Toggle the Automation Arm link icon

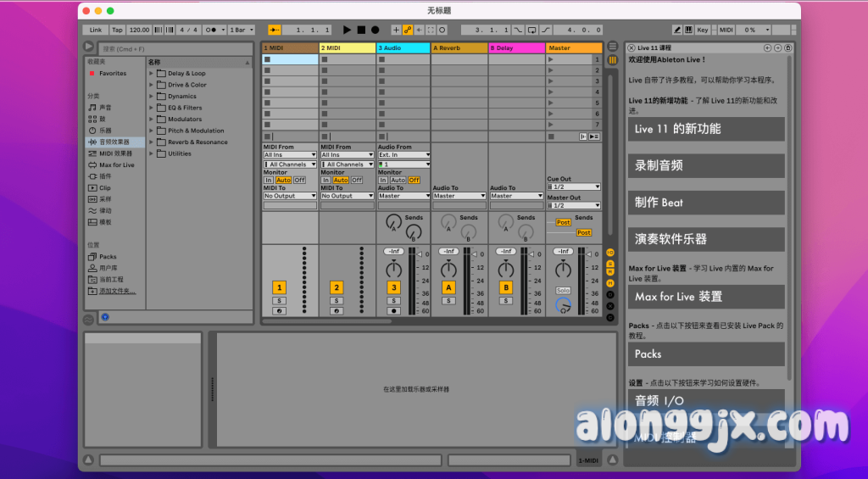pyautogui.click(x=408, y=30)
